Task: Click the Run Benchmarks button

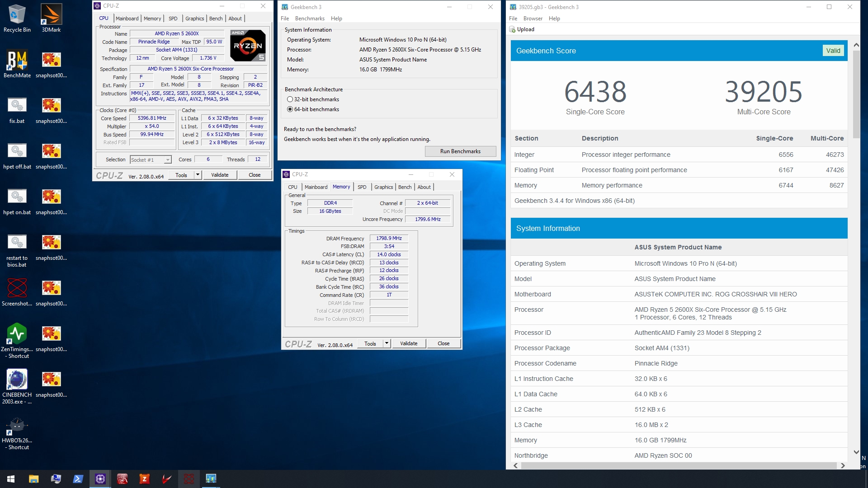Action: 460,151
